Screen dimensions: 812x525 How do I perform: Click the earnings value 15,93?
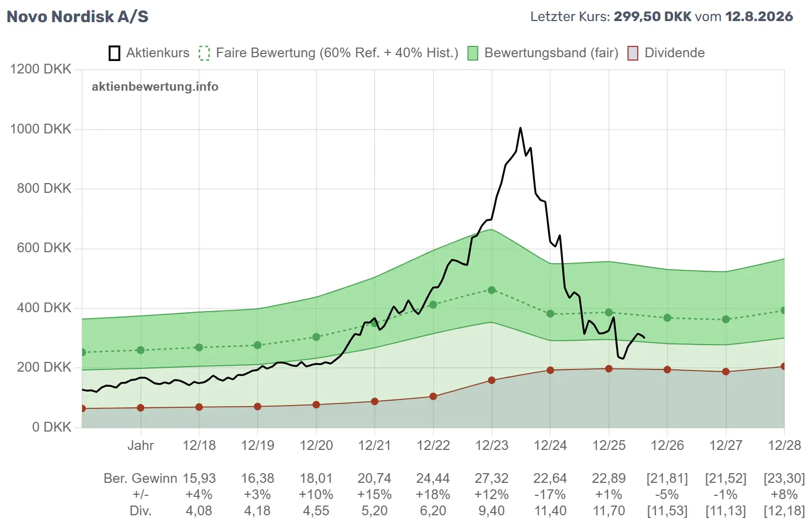pos(199,479)
